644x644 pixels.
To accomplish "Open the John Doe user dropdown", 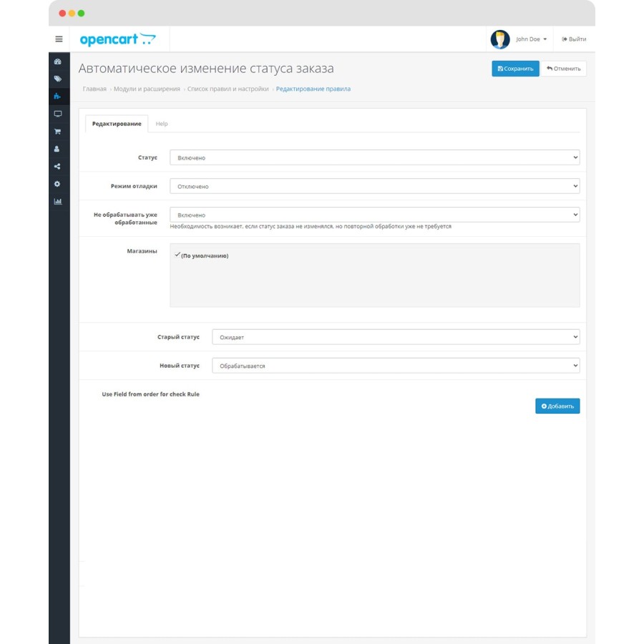I will (x=531, y=39).
